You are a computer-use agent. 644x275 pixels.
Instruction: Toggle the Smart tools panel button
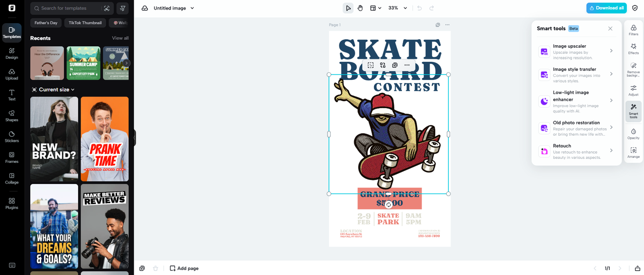coord(633,111)
